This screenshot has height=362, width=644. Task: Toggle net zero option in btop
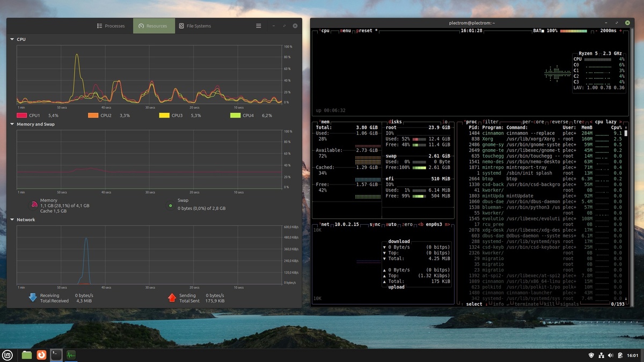pyautogui.click(x=408, y=224)
